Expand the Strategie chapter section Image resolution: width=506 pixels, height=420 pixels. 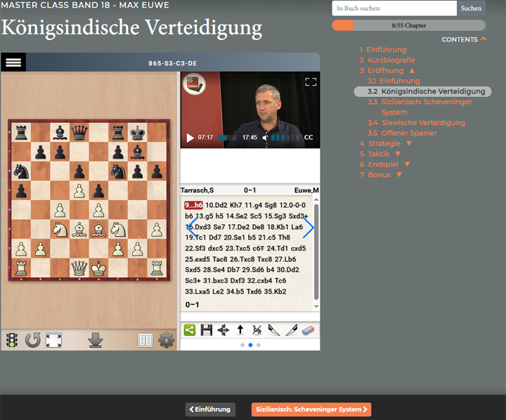(409, 144)
